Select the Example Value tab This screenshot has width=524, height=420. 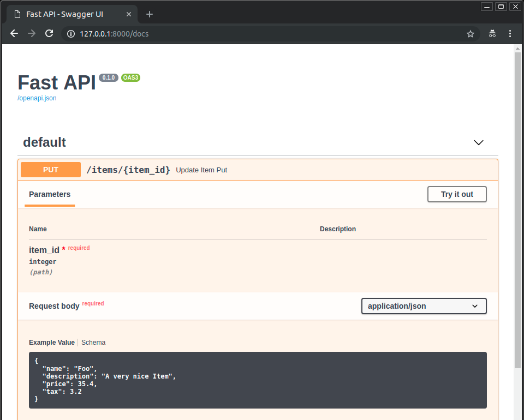52,343
